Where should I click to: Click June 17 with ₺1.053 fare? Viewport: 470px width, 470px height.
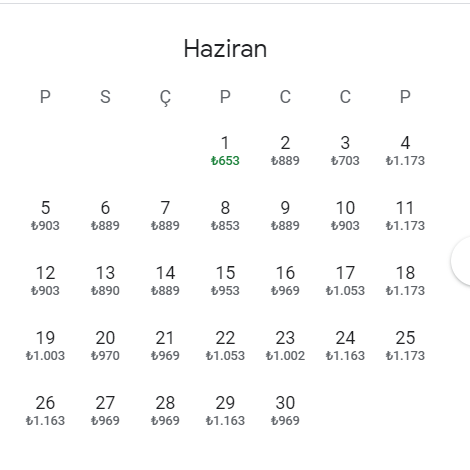(345, 281)
